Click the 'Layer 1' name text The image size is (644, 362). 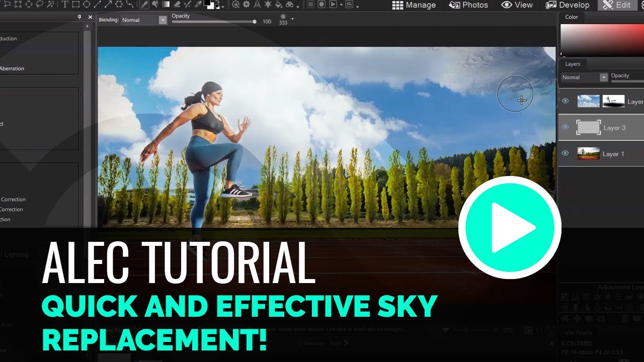click(x=613, y=154)
